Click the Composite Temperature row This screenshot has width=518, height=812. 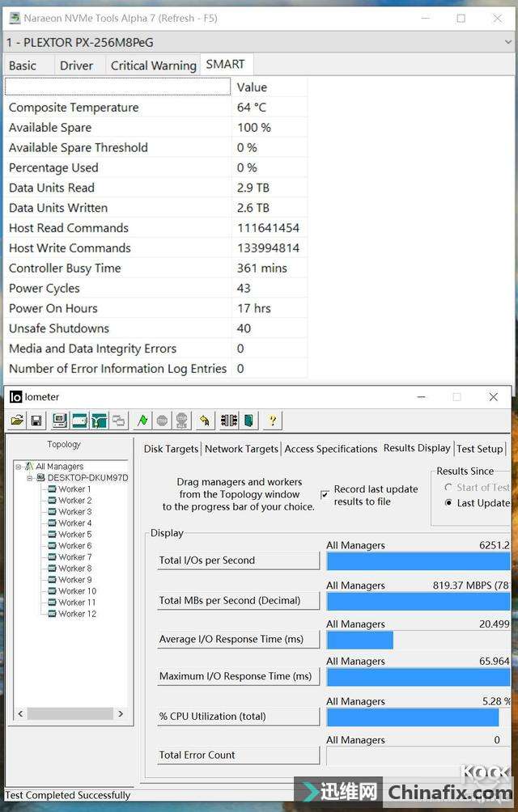156,108
